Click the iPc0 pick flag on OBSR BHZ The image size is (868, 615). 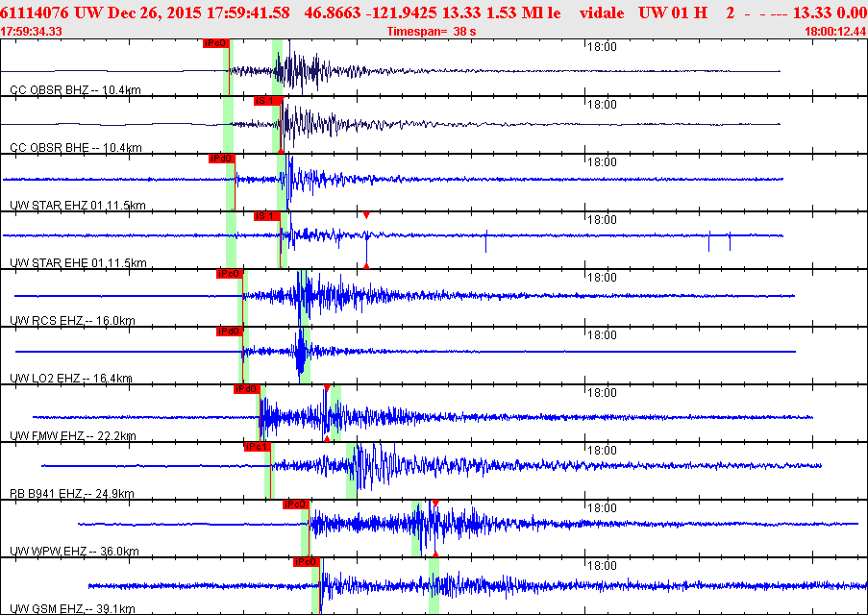point(213,43)
